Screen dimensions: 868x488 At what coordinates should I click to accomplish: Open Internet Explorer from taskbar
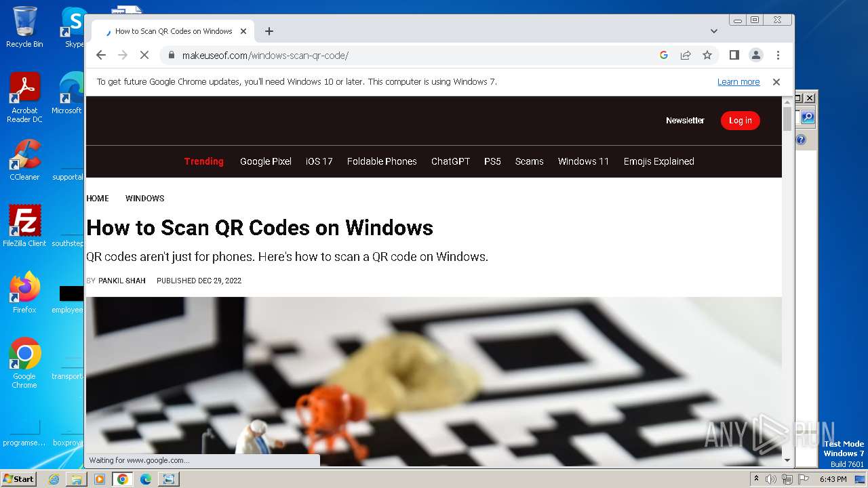pos(54,479)
